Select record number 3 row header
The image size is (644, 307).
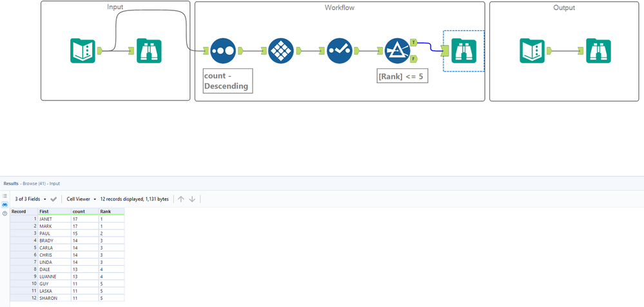click(x=24, y=233)
